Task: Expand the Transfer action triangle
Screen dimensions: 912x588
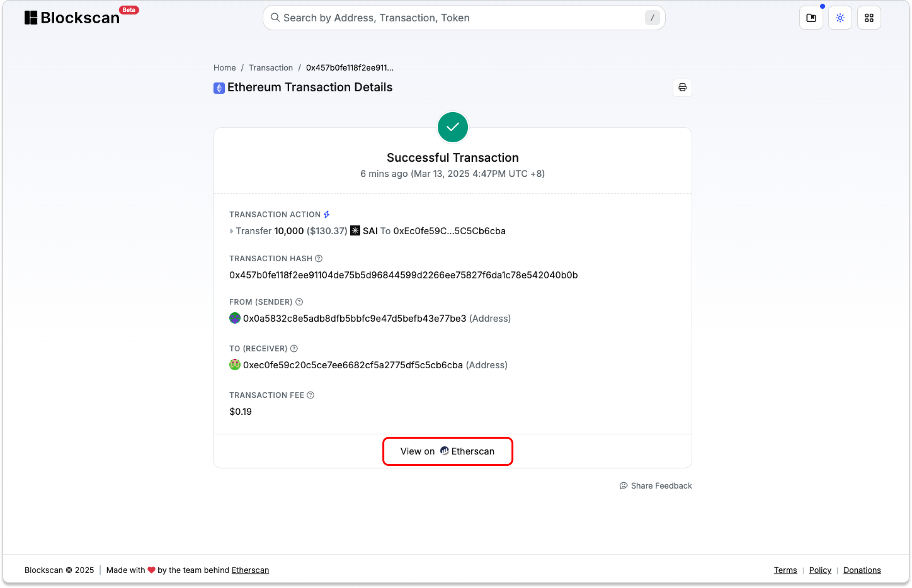Action: [x=232, y=231]
